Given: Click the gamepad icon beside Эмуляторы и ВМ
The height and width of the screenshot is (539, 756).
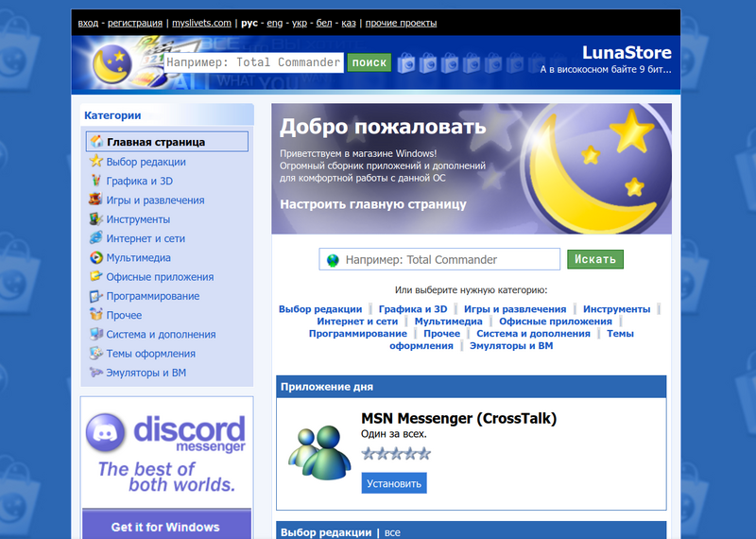Looking at the screenshot, I should (96, 372).
